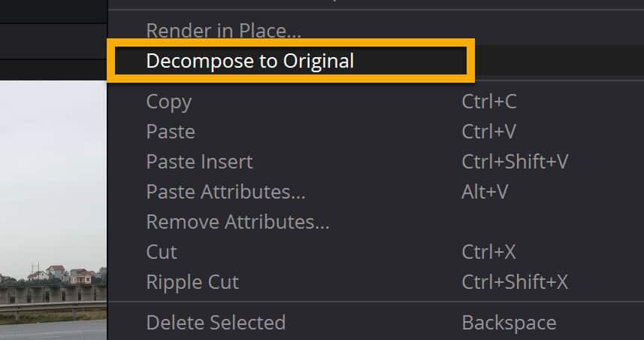Click the viewer preview's gray sky
The image size is (644, 340).
(53, 165)
